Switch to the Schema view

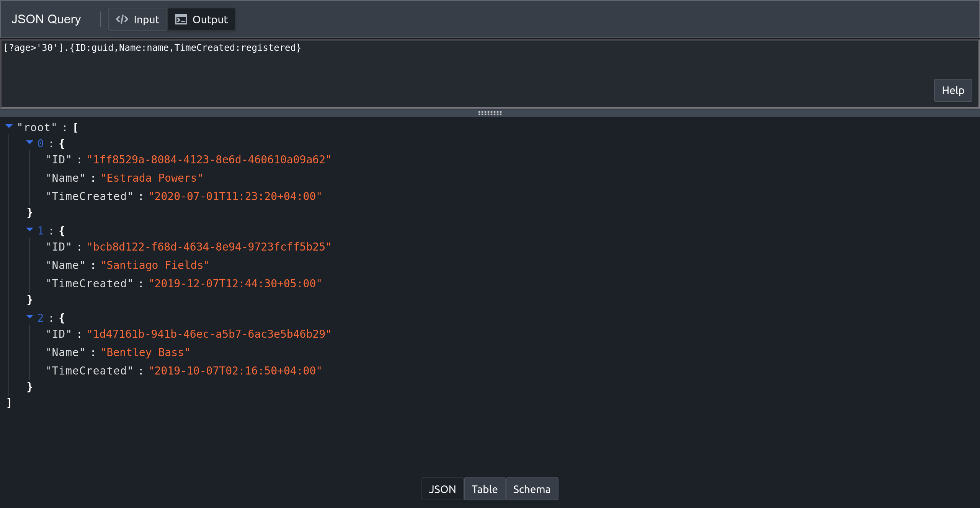[532, 489]
